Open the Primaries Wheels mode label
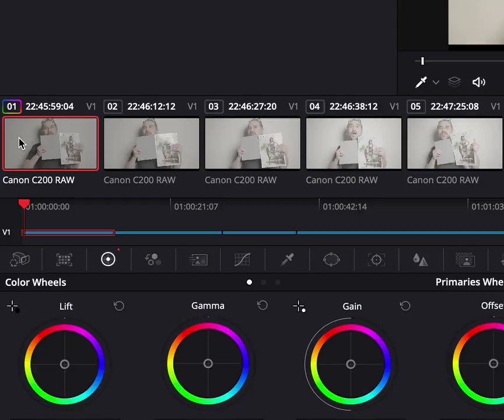504x420 pixels. point(470,282)
